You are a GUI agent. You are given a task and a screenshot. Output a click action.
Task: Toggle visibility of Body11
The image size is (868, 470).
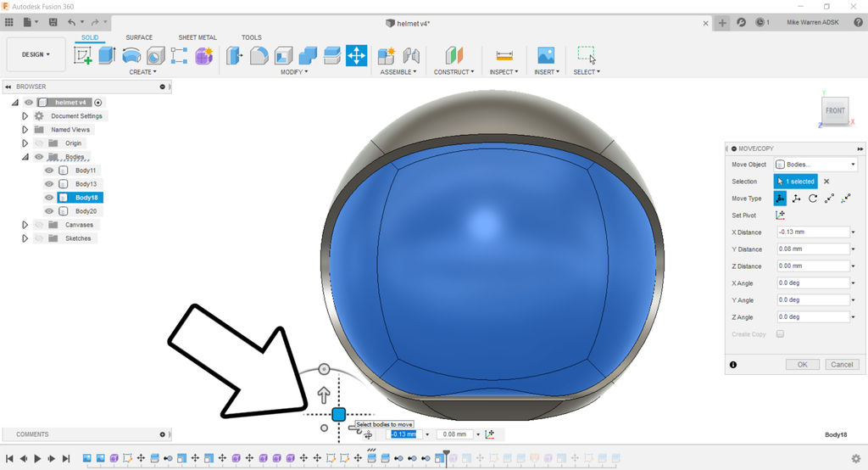[49, 171]
